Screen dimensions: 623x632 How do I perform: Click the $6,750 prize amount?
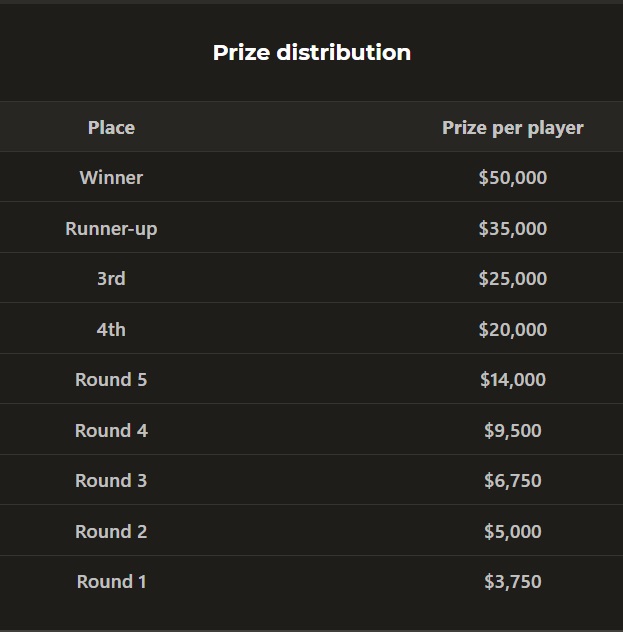(x=513, y=480)
